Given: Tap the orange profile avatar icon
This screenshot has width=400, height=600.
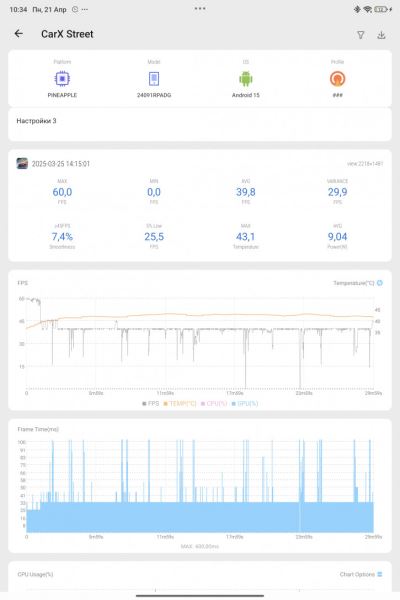Looking at the screenshot, I should 337,79.
